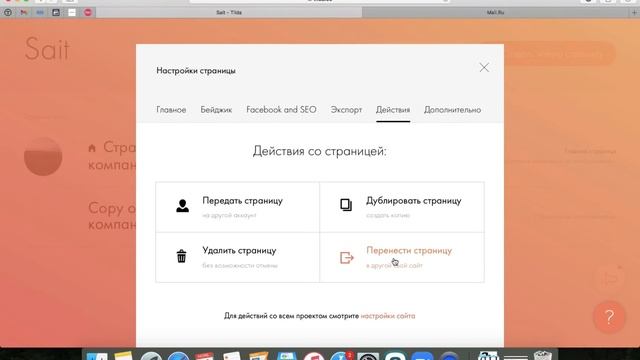Click the Действия со страницей heading

(320, 151)
